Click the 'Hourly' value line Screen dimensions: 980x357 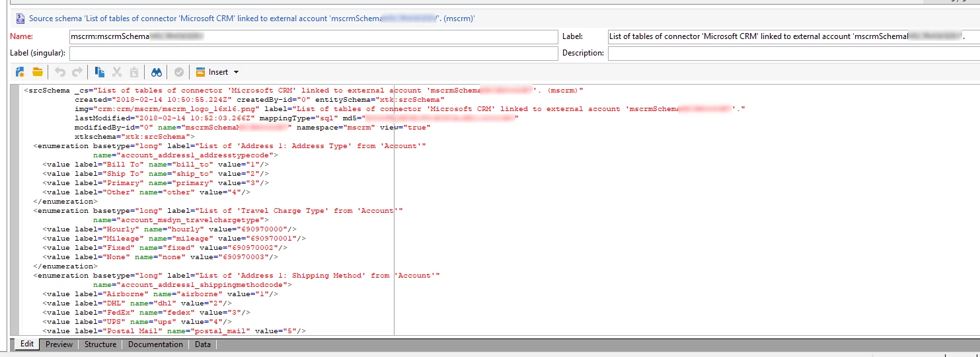click(169, 229)
